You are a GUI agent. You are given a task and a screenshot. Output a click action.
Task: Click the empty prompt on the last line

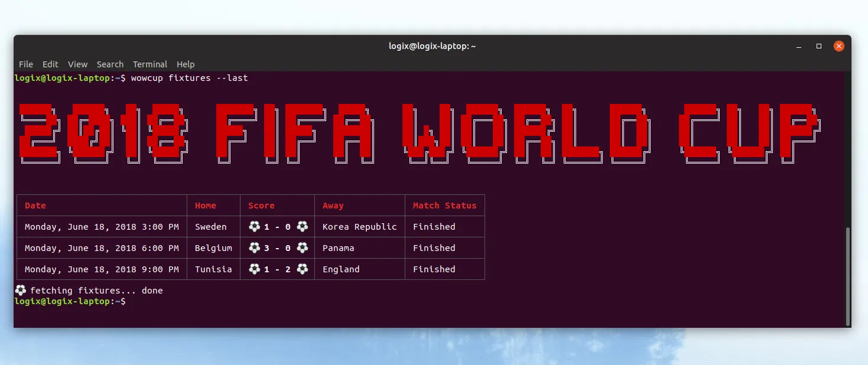pos(70,301)
